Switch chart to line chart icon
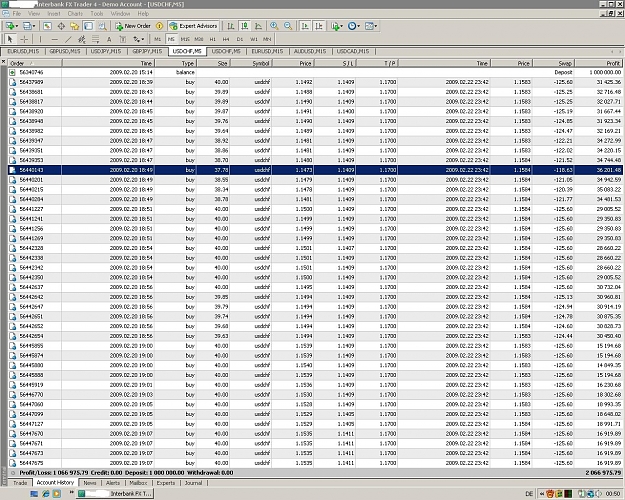This screenshot has width=625, height=500. 259,26
